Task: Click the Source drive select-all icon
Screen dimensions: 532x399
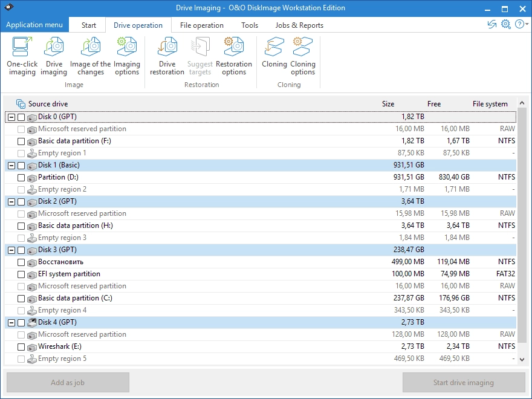Action: pos(21,104)
